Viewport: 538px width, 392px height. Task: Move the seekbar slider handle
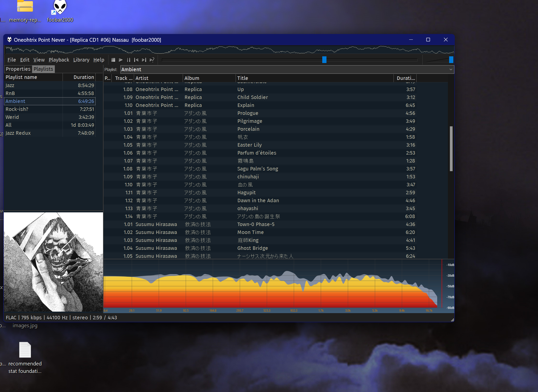point(324,60)
